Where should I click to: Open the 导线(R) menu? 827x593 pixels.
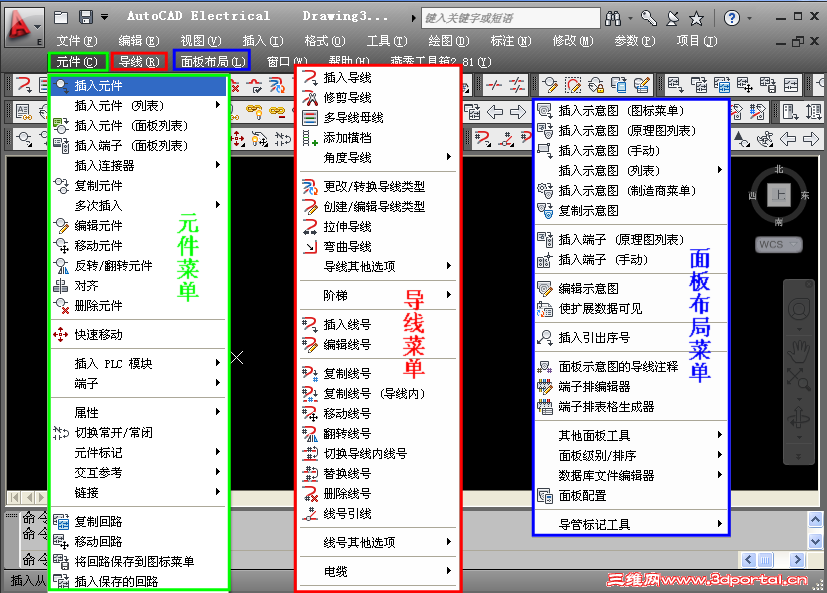click(x=139, y=62)
